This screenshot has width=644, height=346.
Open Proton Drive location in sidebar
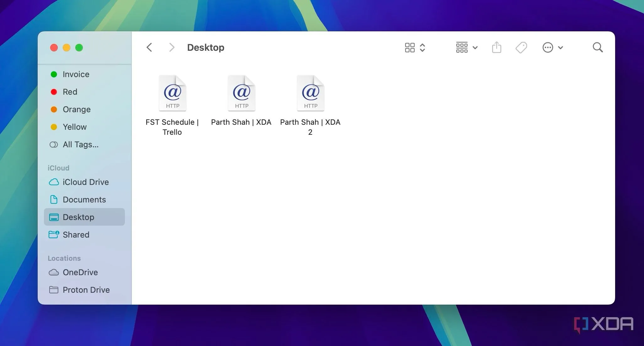coord(84,290)
